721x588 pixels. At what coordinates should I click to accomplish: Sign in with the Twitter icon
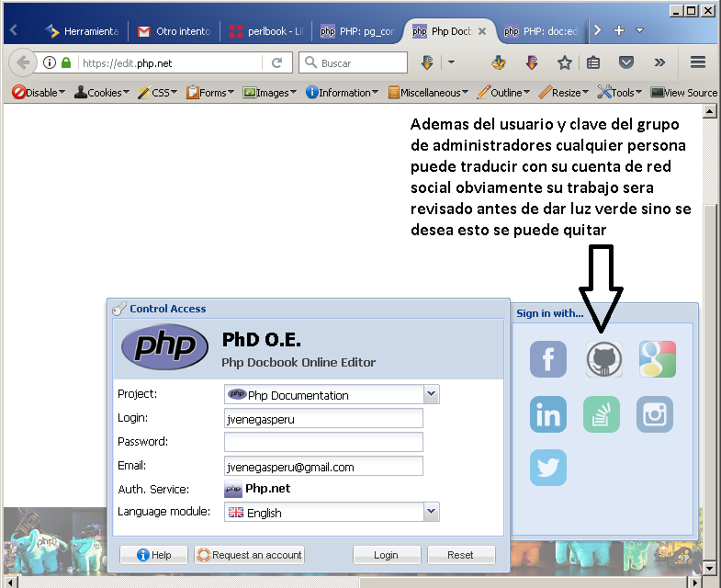(x=548, y=468)
